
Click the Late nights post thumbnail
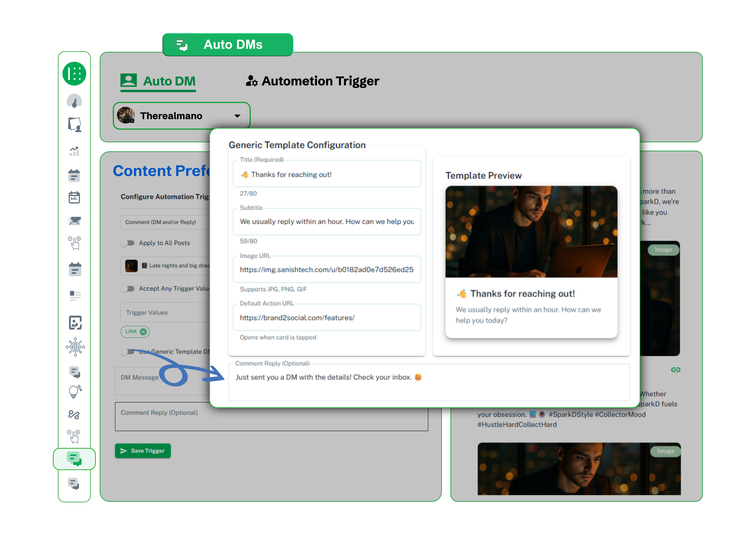pos(131,266)
